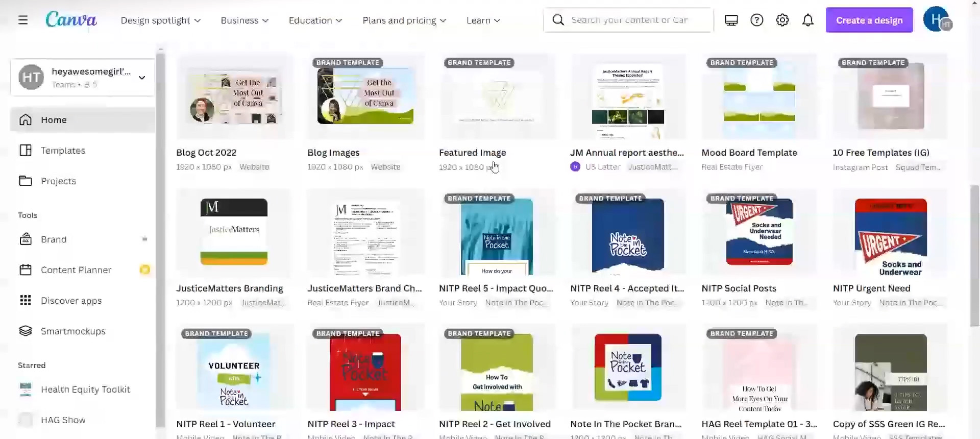Open notifications bell icon
The height and width of the screenshot is (439, 980).
pyautogui.click(x=808, y=20)
